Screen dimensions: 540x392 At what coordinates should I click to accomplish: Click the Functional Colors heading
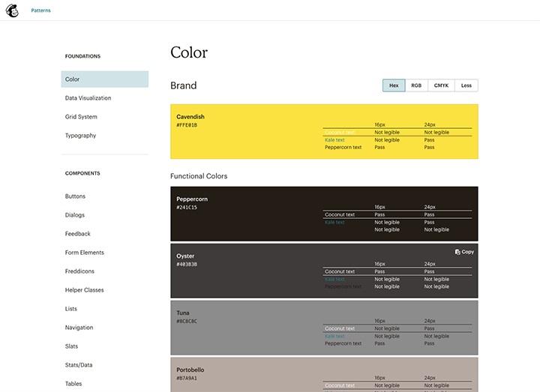[199, 176]
